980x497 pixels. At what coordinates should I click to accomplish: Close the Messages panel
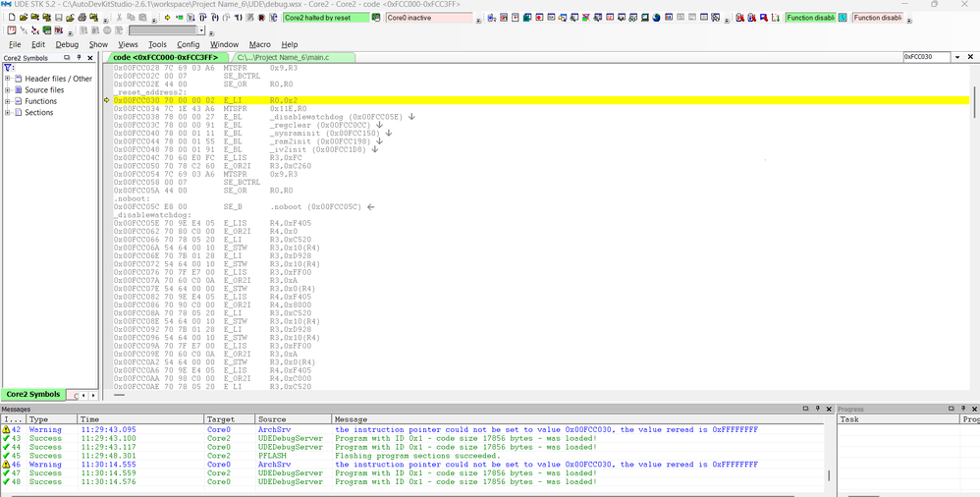[828, 409]
